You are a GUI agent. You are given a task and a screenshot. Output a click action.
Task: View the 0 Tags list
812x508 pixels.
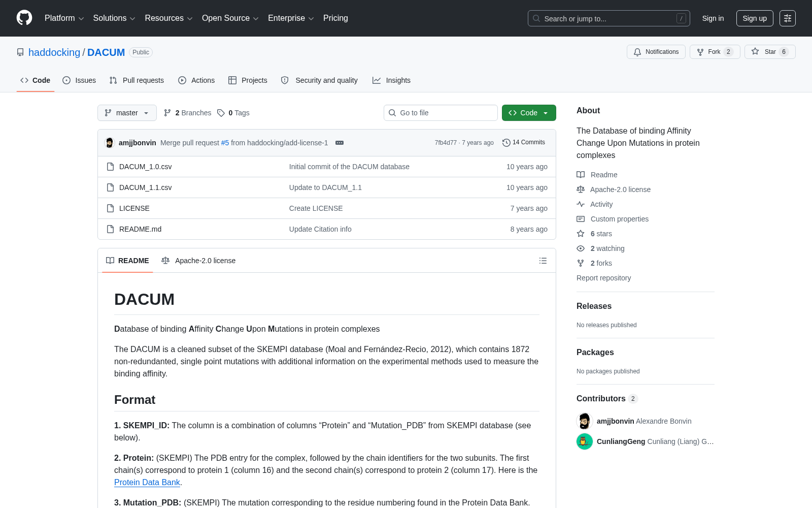tap(233, 113)
